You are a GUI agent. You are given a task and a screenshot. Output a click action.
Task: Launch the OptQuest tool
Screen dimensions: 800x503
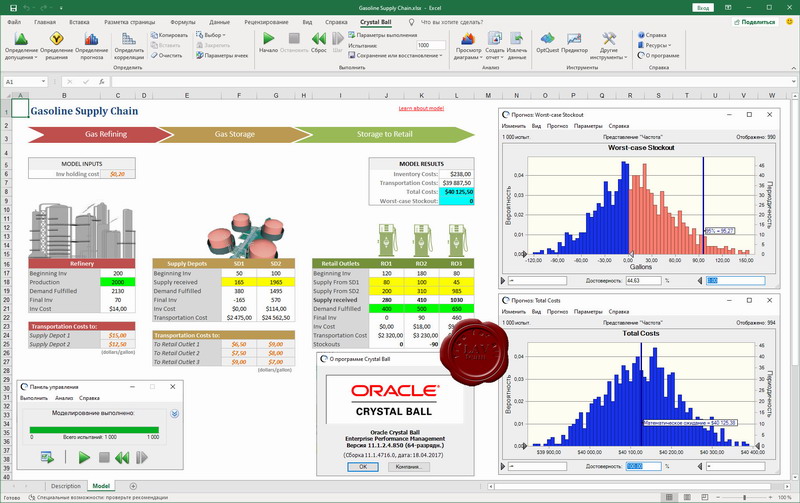coord(547,42)
